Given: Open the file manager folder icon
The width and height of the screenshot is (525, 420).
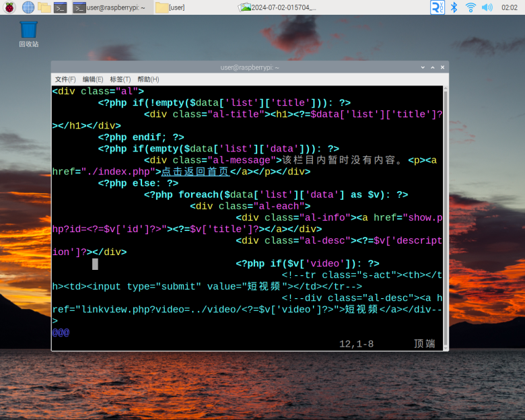Looking at the screenshot, I should [44, 7].
